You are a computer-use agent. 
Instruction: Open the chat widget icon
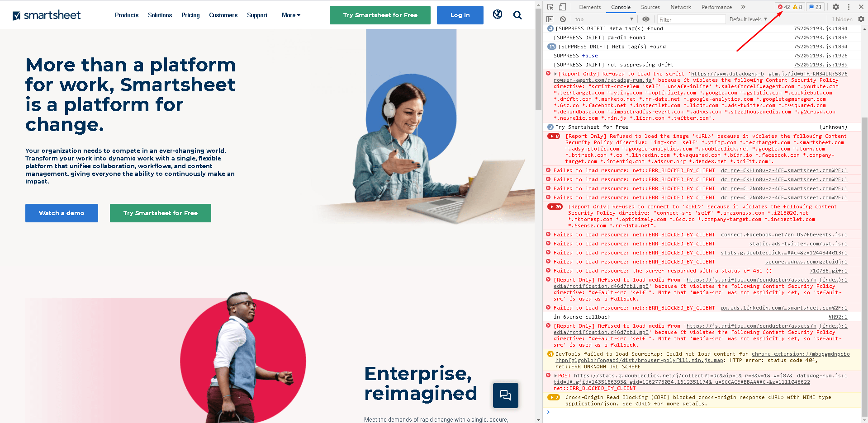[x=505, y=395]
